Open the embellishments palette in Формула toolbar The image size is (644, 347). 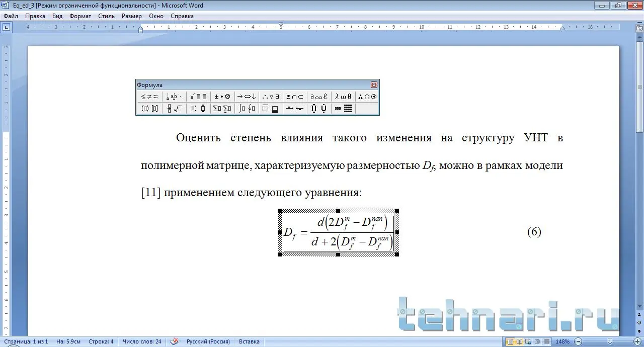click(198, 97)
